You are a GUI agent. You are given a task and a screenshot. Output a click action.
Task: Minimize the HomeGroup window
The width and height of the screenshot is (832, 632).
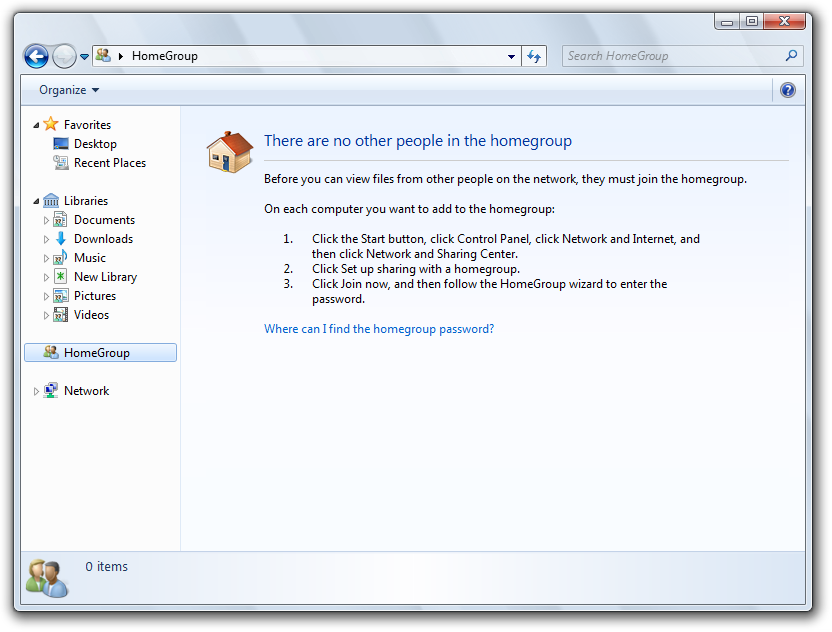click(x=727, y=22)
